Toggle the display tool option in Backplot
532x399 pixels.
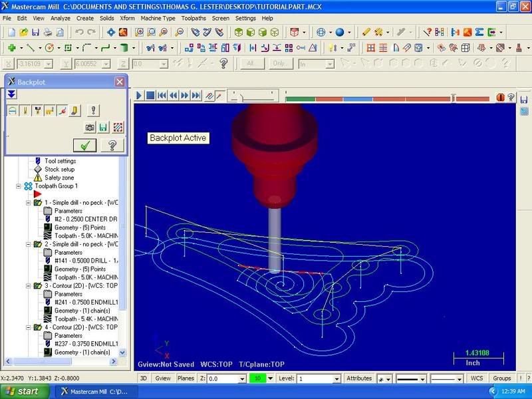click(25, 110)
